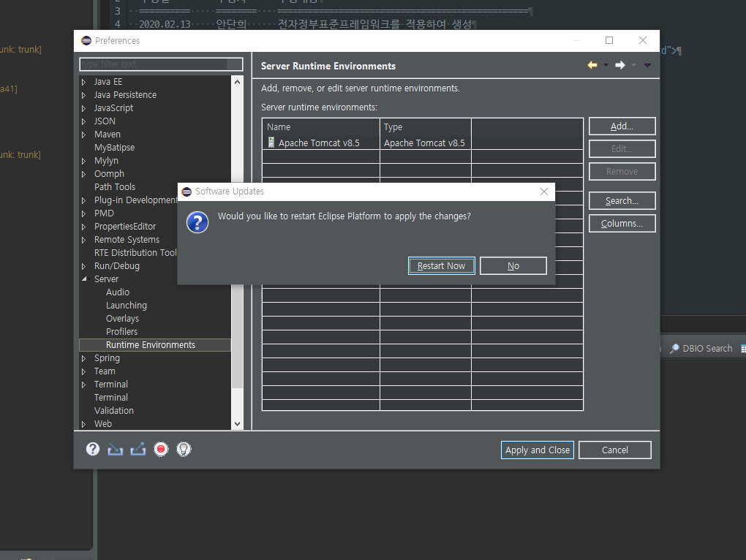Viewport: 746px width, 560px height.
Task: Expand the Spring preferences node
Action: [x=84, y=358]
